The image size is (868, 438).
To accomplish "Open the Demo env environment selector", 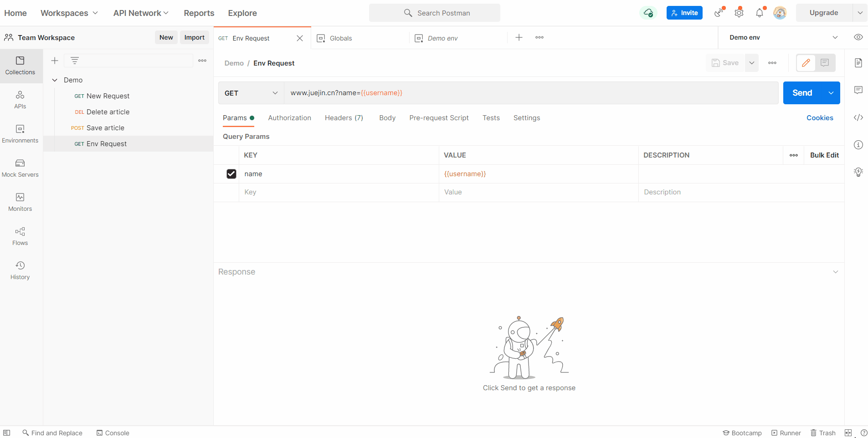I will tap(783, 37).
